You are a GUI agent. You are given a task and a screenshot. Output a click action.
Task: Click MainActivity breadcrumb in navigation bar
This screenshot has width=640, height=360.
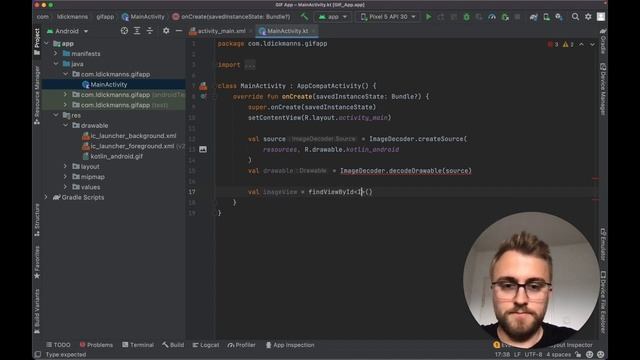click(143, 17)
